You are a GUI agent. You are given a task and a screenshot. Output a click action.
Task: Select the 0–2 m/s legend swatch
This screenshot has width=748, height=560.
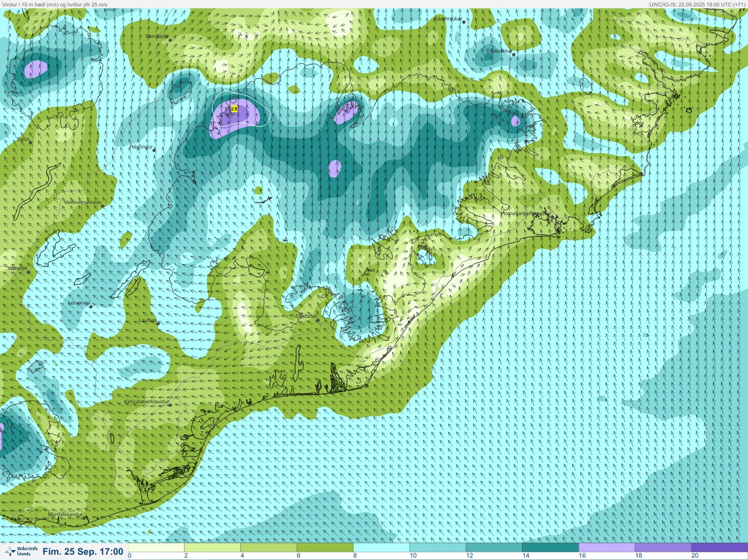[x=156, y=548]
